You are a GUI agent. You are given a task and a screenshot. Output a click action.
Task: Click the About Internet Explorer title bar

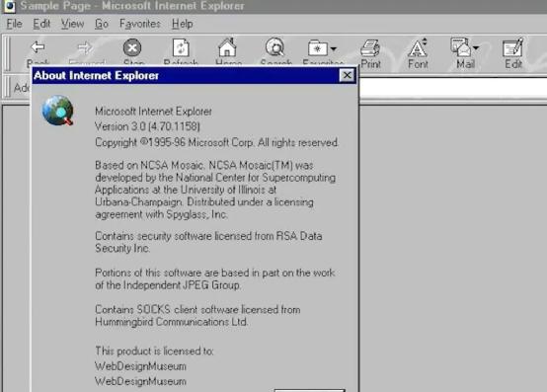(195, 76)
